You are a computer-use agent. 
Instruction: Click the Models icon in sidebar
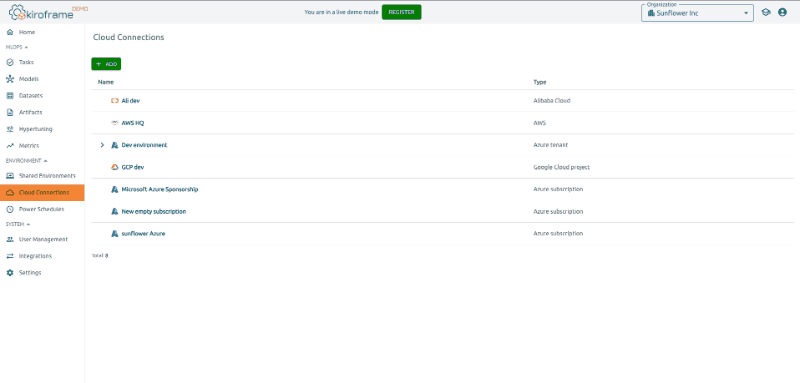[10, 79]
